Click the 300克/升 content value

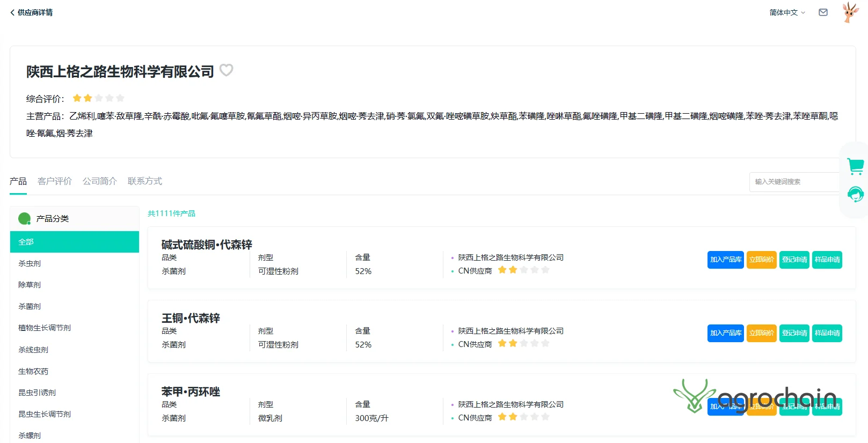(x=371, y=418)
